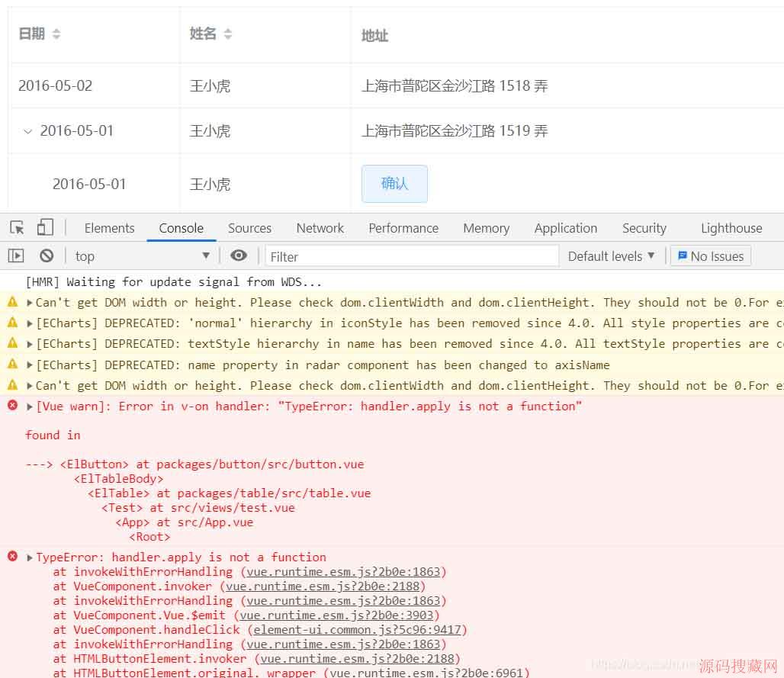
Task: Click the red error icon beside the TypeError message
Action: tap(12, 557)
